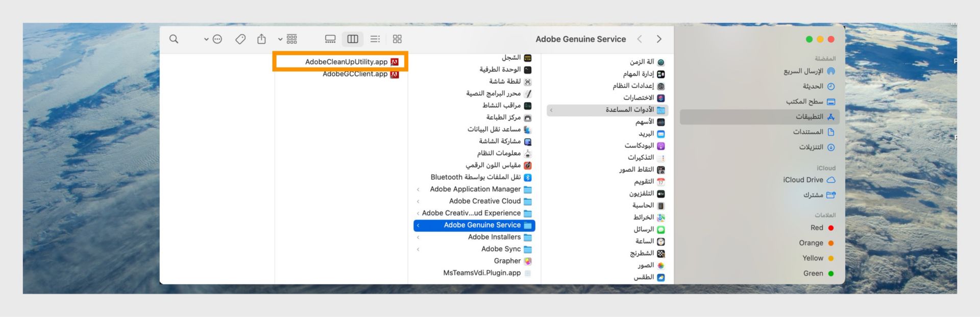Expand Adobe Creativ...ud Experience folder
The image size is (980, 317).
(x=418, y=213)
